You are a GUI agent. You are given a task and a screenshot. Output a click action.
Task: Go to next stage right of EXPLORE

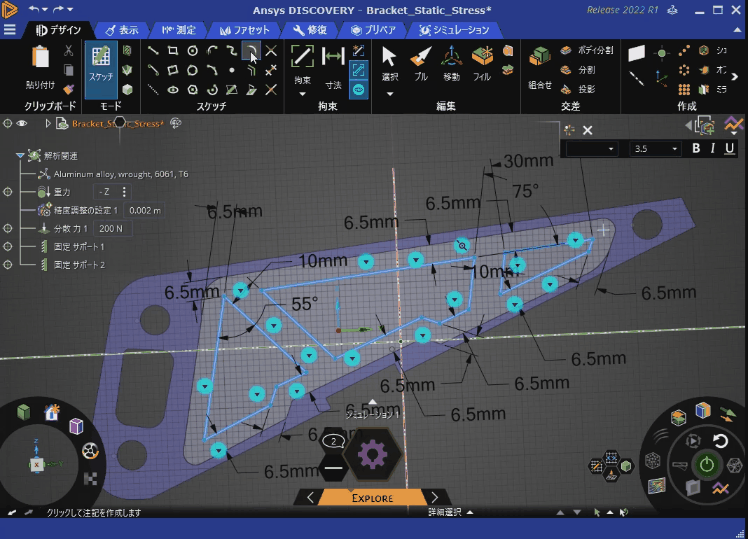(435, 498)
